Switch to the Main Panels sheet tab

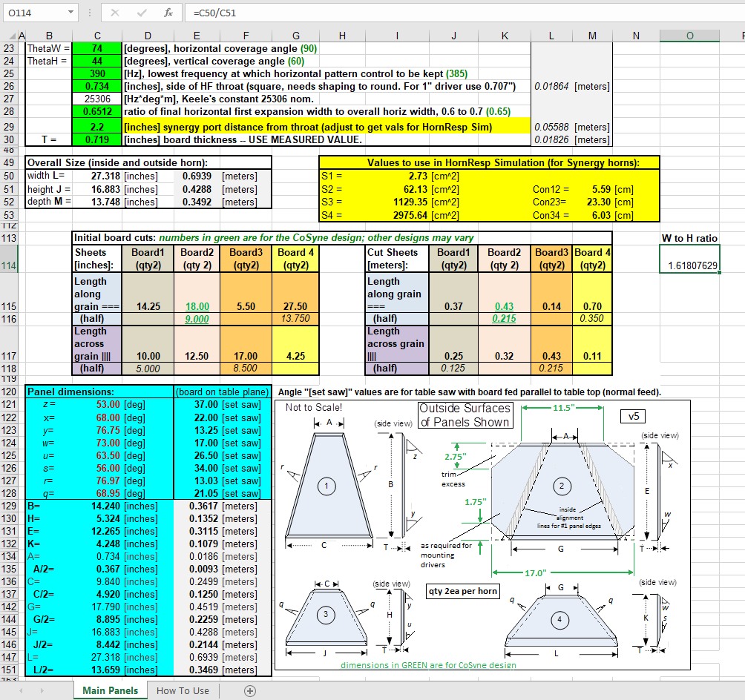[110, 690]
